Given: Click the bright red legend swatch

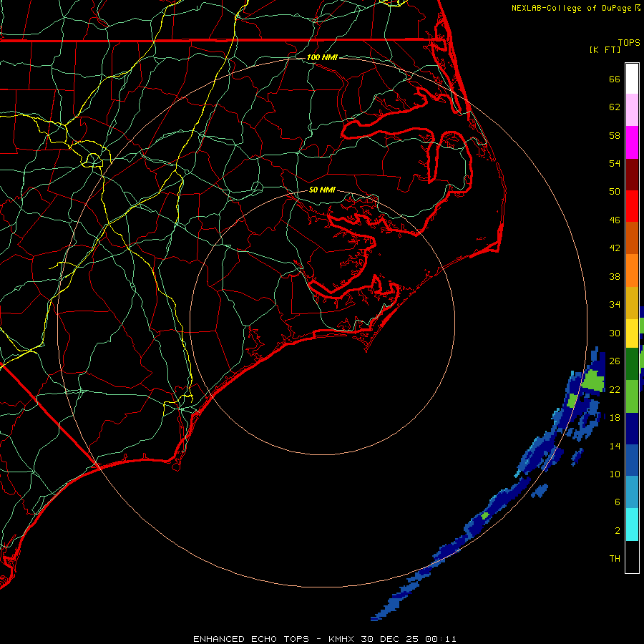Looking at the screenshot, I should click(x=632, y=206).
